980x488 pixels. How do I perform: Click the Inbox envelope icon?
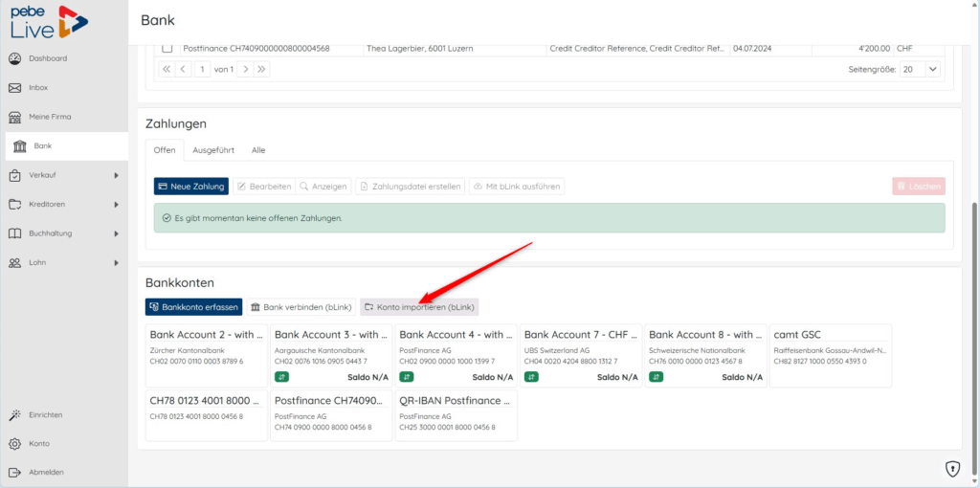pyautogui.click(x=15, y=88)
